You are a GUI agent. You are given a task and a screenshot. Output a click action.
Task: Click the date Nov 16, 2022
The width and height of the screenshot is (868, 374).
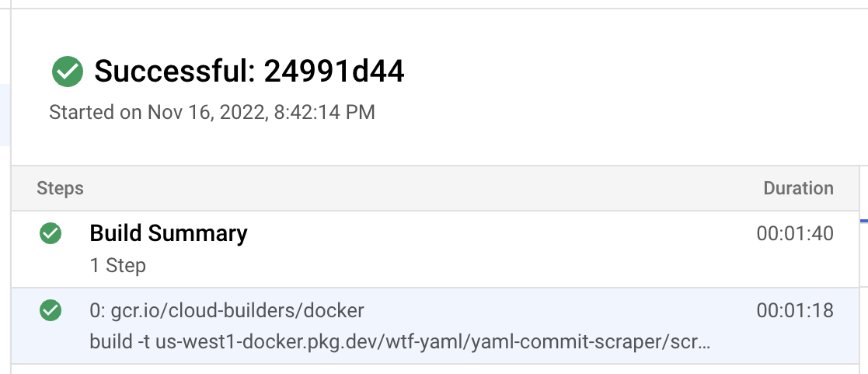pyautogui.click(x=207, y=113)
